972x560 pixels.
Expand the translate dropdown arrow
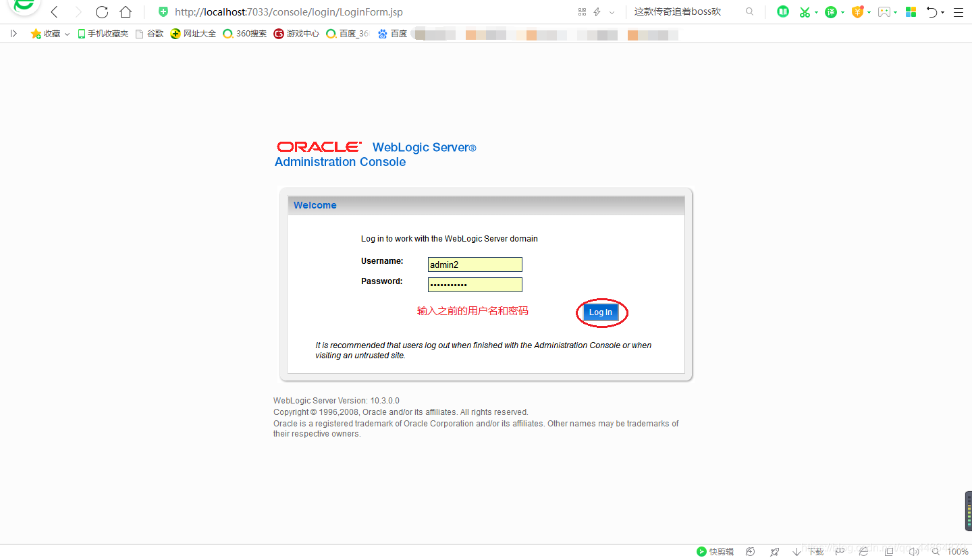(842, 12)
